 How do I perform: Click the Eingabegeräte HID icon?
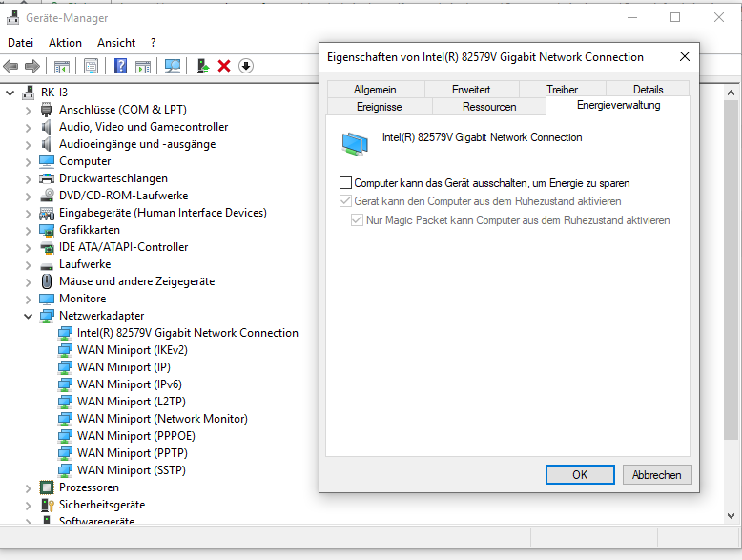click(x=47, y=213)
